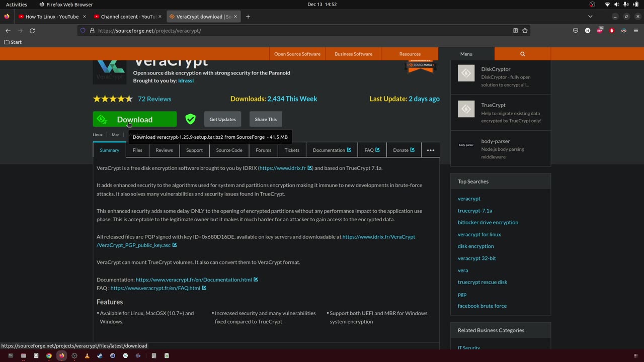Click the Share This button
The image size is (644, 362).
[266, 119]
